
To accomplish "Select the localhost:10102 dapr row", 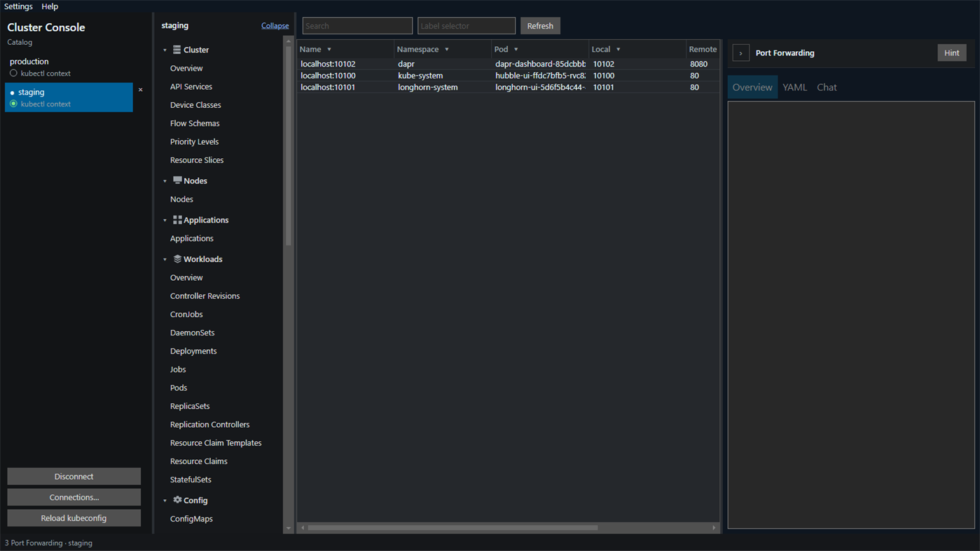I will 509,64.
